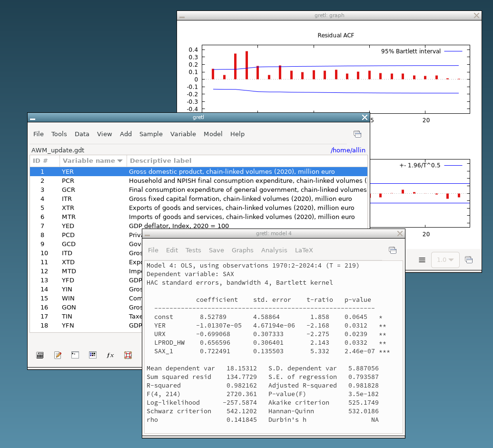
Task: Open the LaTeX menu in the model 4 window
Action: tap(304, 250)
